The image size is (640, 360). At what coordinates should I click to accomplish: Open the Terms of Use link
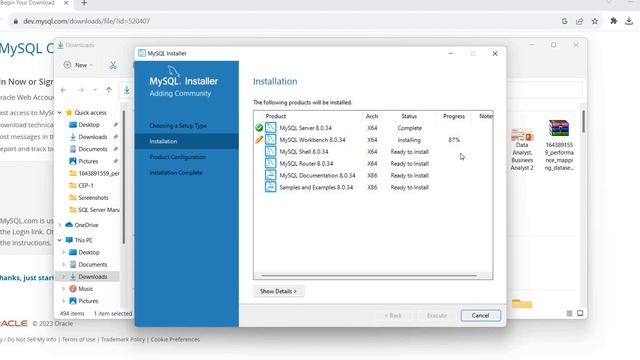point(78,339)
